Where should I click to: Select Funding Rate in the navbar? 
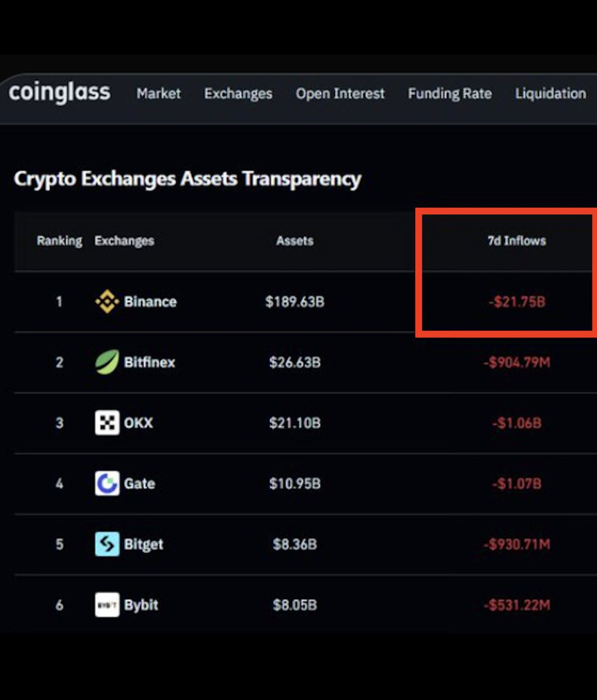click(449, 93)
